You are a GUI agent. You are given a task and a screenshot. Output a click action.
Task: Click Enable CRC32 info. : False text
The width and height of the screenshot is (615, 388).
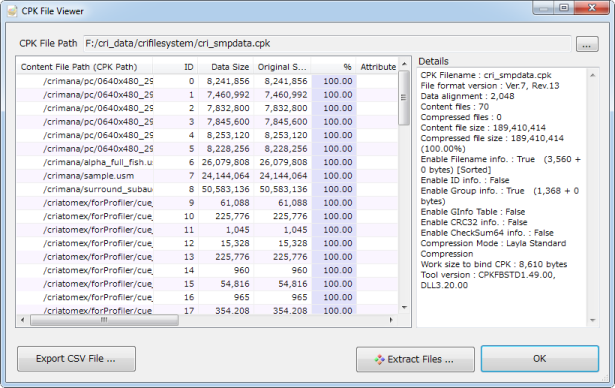[x=474, y=222]
